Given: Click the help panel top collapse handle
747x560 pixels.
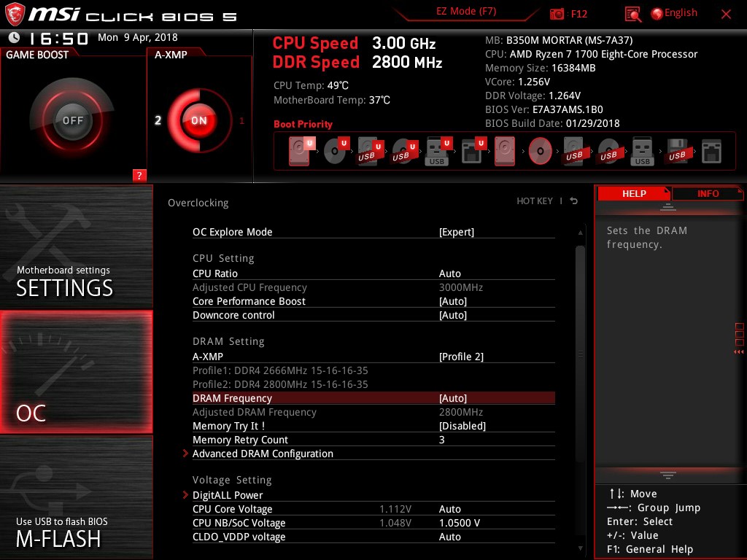Looking at the screenshot, I should pos(668,207).
